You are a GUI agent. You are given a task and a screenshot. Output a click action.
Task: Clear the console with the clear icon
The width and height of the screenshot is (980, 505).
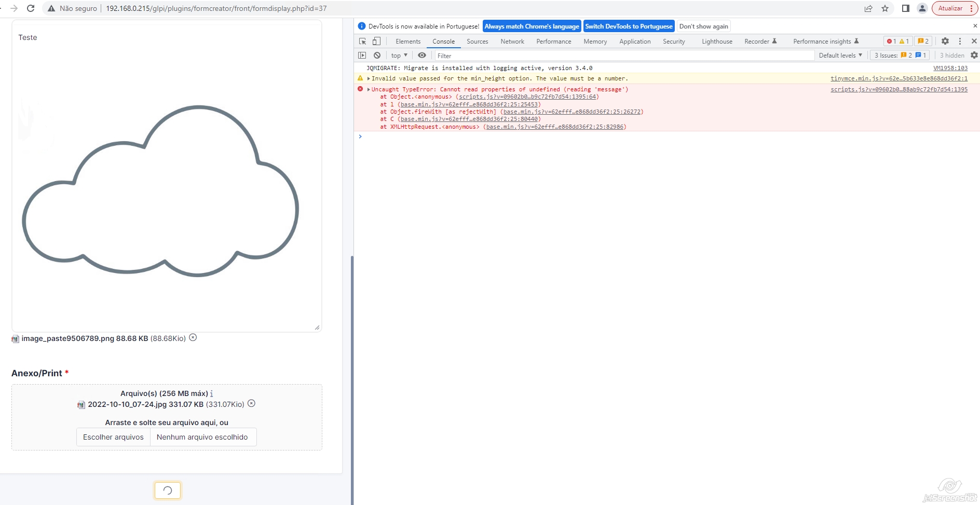[x=376, y=55]
